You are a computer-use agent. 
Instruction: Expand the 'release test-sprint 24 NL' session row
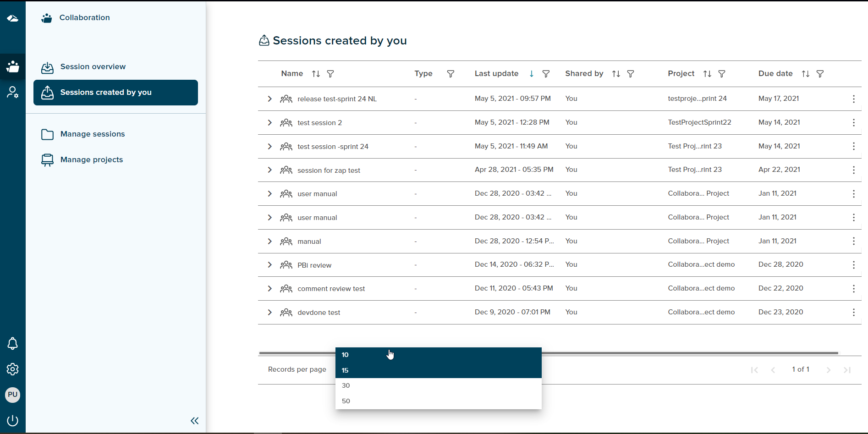(269, 99)
